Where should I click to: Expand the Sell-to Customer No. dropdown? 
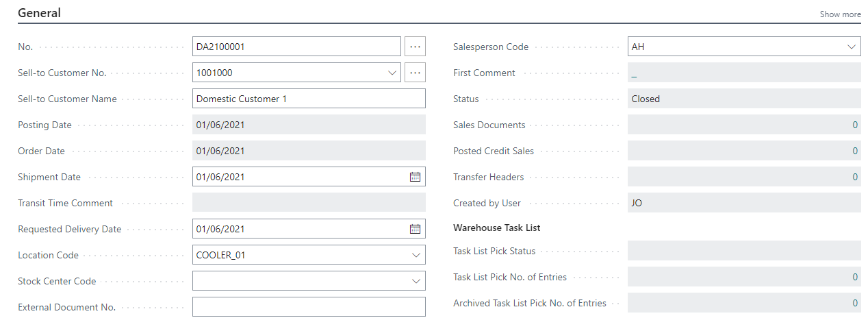pyautogui.click(x=392, y=73)
